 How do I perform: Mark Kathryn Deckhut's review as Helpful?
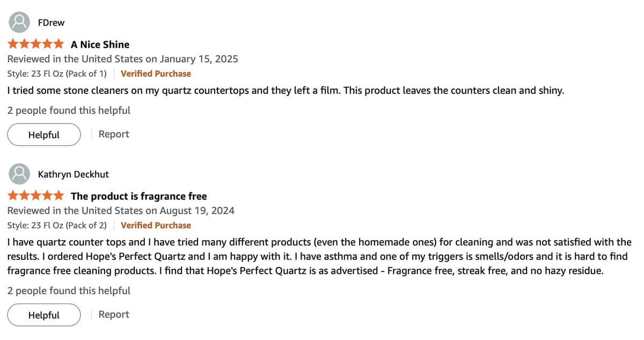pyautogui.click(x=44, y=315)
